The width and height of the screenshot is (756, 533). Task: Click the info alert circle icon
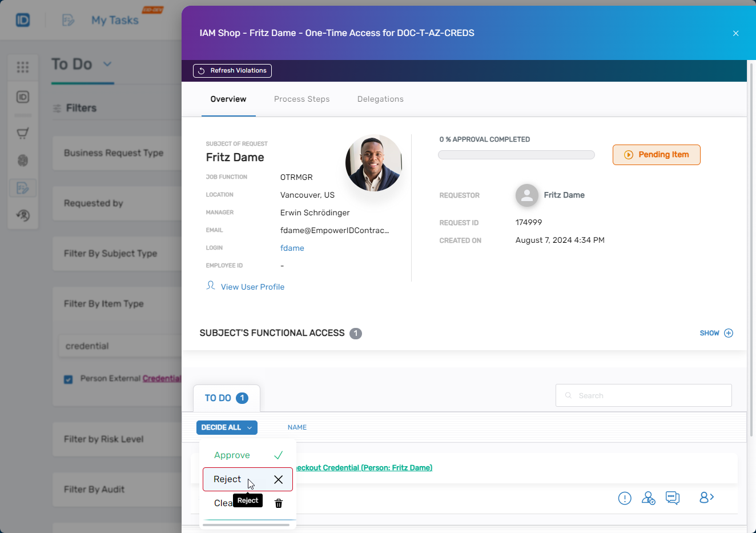click(625, 498)
